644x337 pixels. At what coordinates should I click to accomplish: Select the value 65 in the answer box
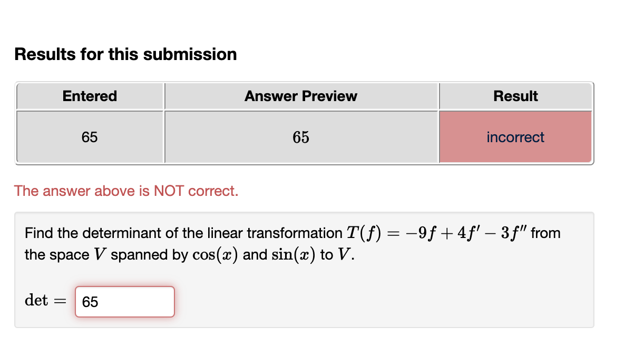point(89,301)
